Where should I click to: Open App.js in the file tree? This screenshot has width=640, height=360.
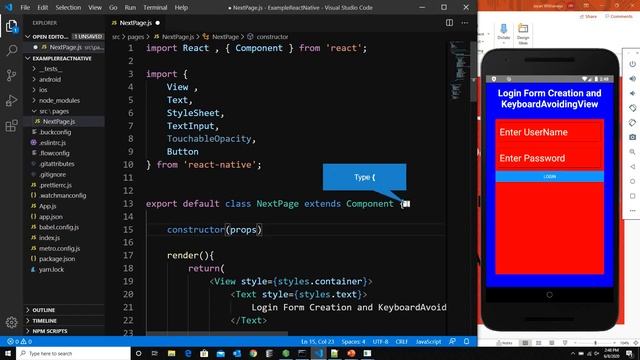click(x=64, y=206)
